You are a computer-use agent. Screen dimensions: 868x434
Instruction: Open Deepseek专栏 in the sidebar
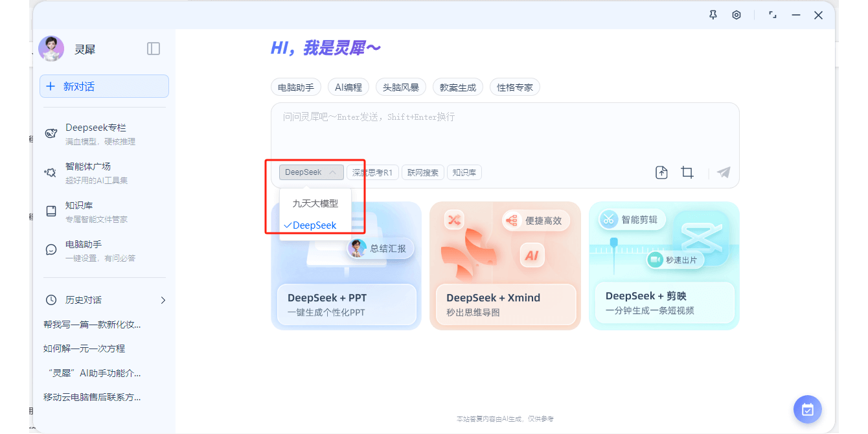[x=95, y=133]
